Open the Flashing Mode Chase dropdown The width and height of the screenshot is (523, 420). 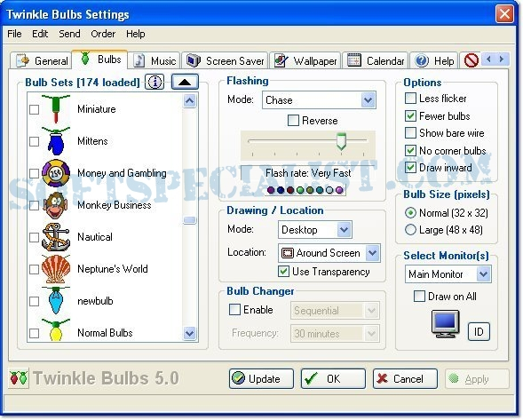(x=319, y=100)
